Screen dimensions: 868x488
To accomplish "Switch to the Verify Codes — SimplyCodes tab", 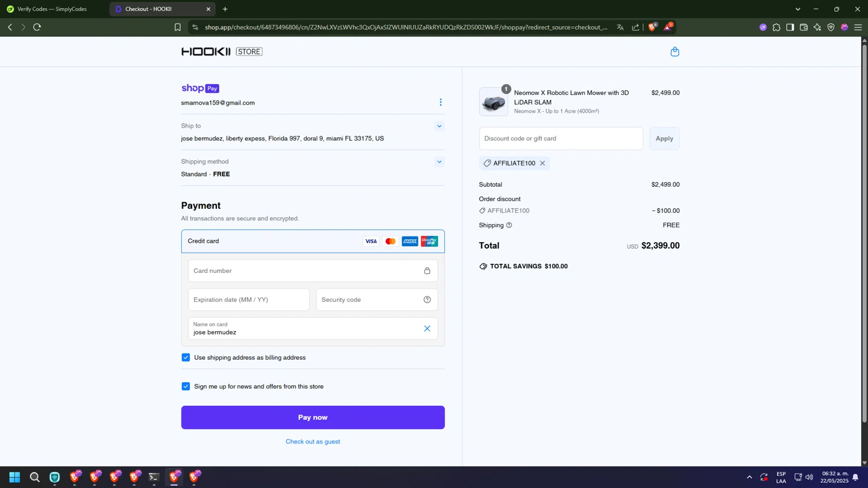I will pyautogui.click(x=52, y=9).
